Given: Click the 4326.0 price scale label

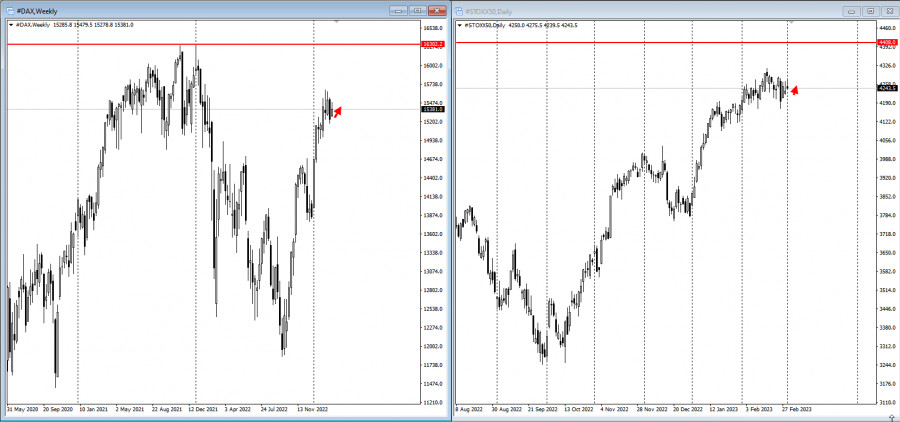Looking at the screenshot, I should tap(887, 65).
